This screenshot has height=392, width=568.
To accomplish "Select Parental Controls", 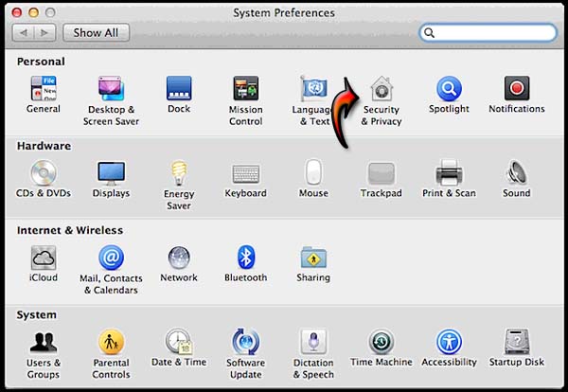I will click(x=111, y=343).
